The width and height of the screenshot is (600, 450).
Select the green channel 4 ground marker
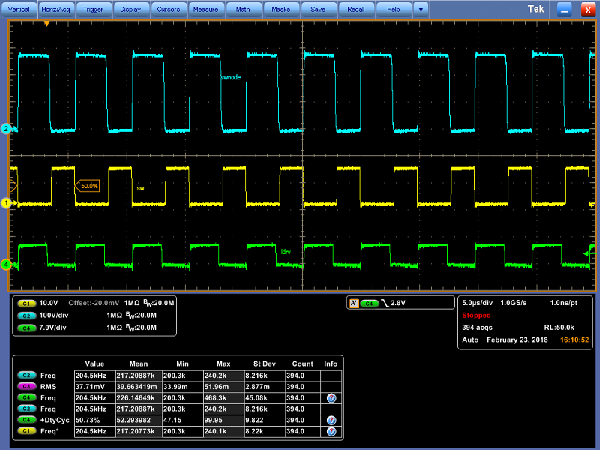(5, 265)
